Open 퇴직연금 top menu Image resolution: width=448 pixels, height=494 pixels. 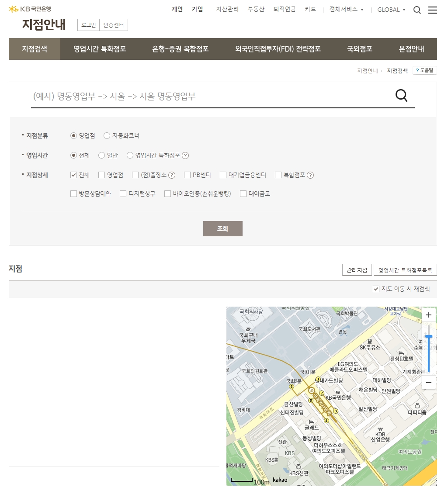pos(285,10)
